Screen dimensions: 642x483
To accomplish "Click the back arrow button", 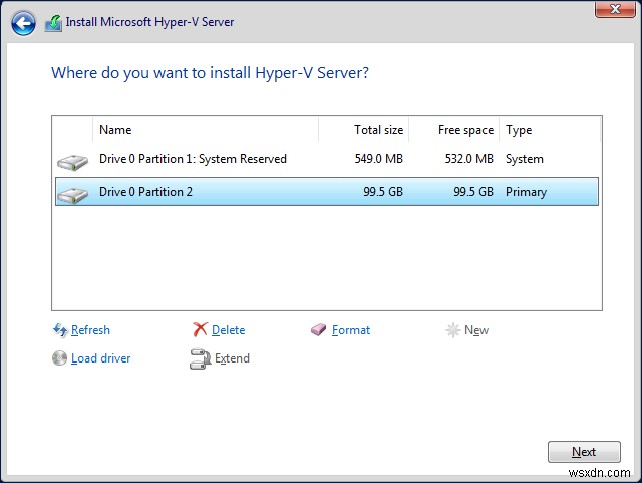I will point(25,20).
